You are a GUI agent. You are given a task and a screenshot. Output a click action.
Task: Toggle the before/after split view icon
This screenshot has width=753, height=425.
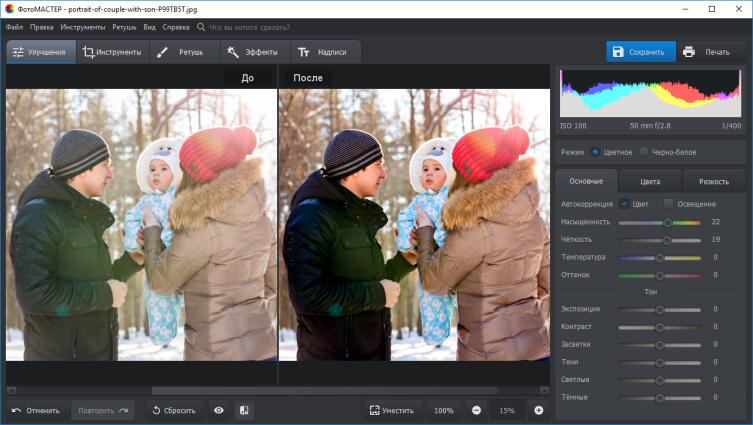coord(243,410)
